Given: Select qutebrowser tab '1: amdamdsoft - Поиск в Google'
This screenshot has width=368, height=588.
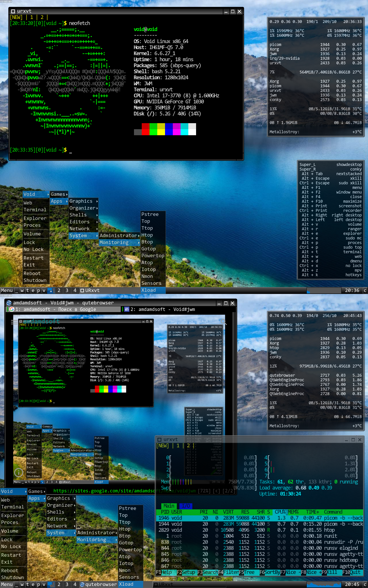Looking at the screenshot, I should (64, 309).
